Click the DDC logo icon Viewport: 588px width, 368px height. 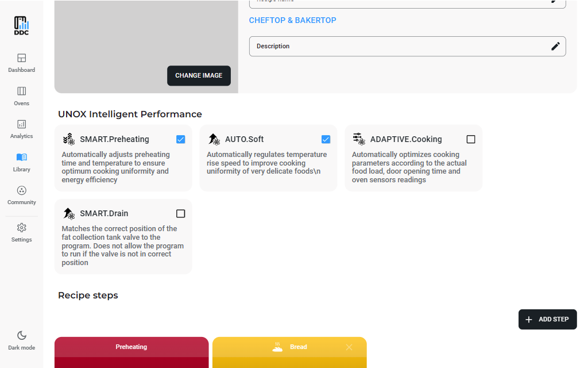(21, 26)
